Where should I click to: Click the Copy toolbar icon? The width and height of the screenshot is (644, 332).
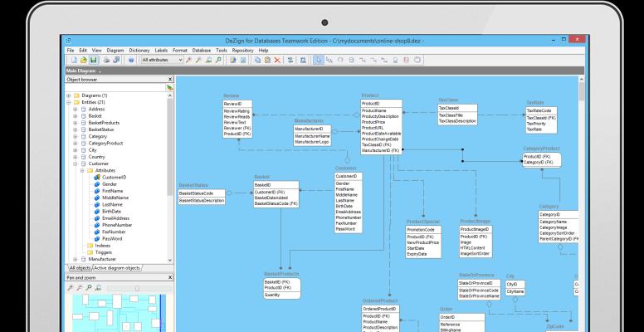tap(257, 60)
